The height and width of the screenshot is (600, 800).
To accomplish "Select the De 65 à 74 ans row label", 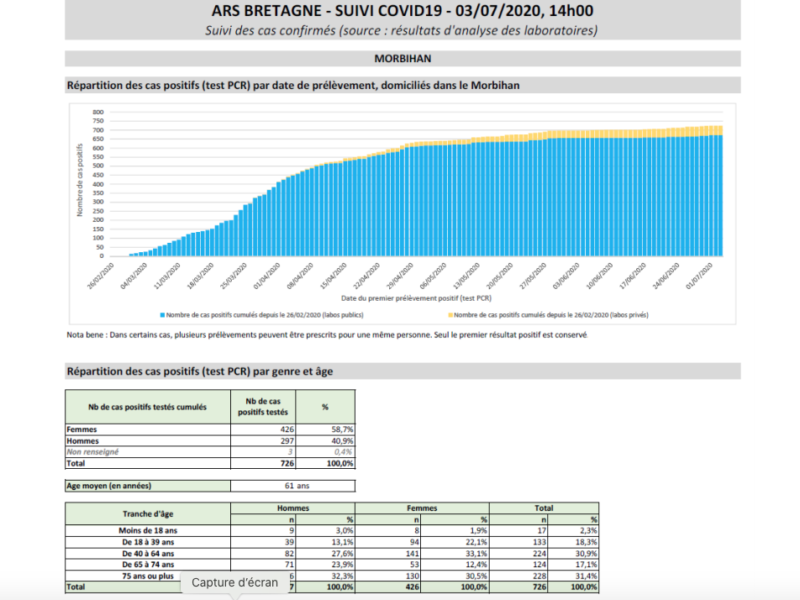I will 148,565.
